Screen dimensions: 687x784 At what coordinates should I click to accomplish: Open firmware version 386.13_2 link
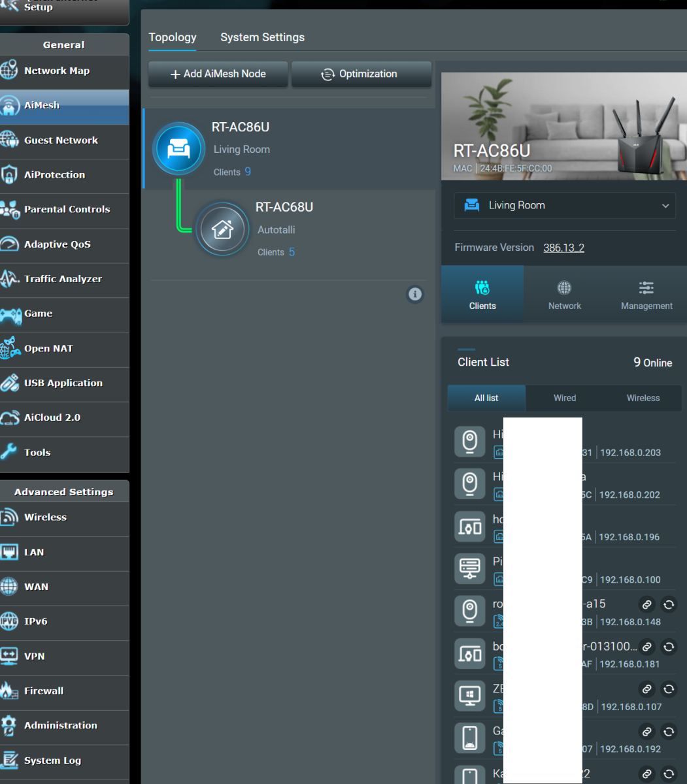pyautogui.click(x=564, y=248)
